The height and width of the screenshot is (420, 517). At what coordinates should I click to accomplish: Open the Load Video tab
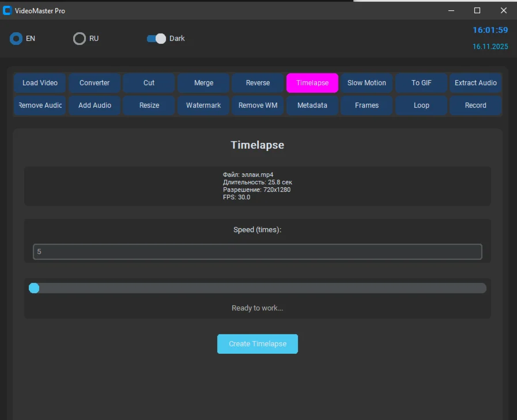(x=40, y=83)
